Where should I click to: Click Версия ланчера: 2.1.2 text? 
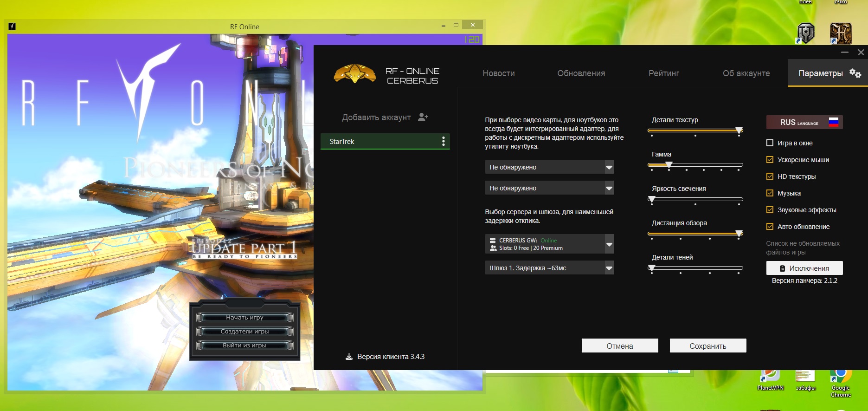804,281
